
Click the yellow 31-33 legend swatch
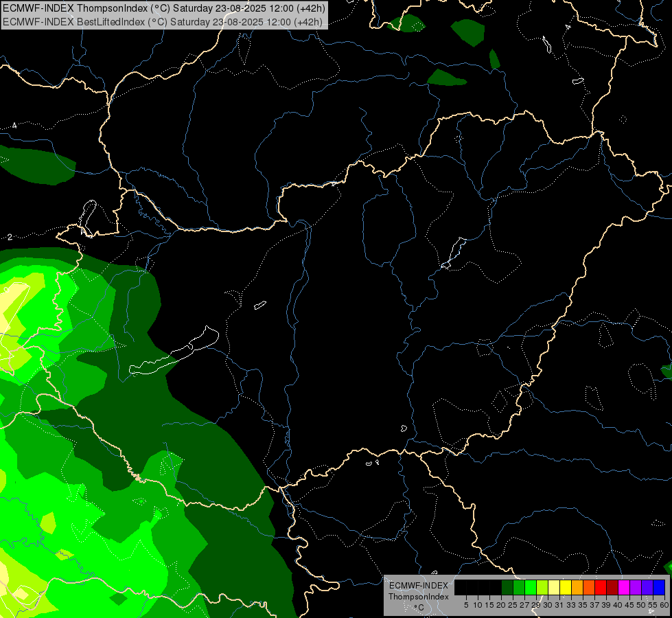pos(566,587)
